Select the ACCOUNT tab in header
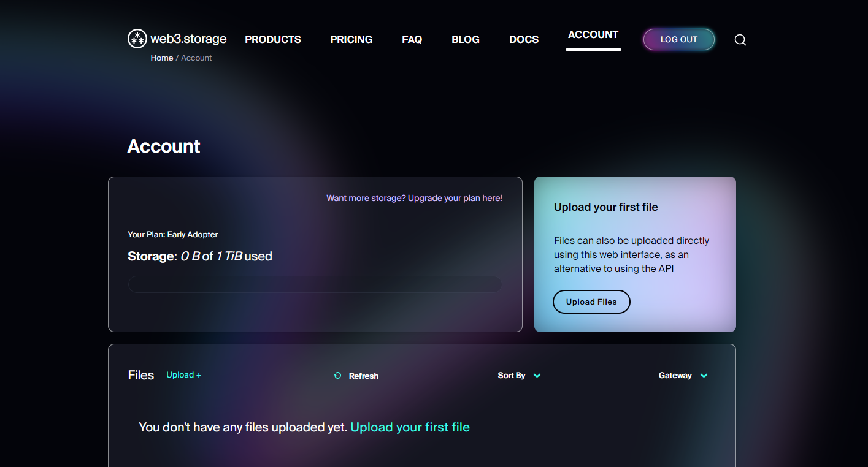 [x=593, y=35]
